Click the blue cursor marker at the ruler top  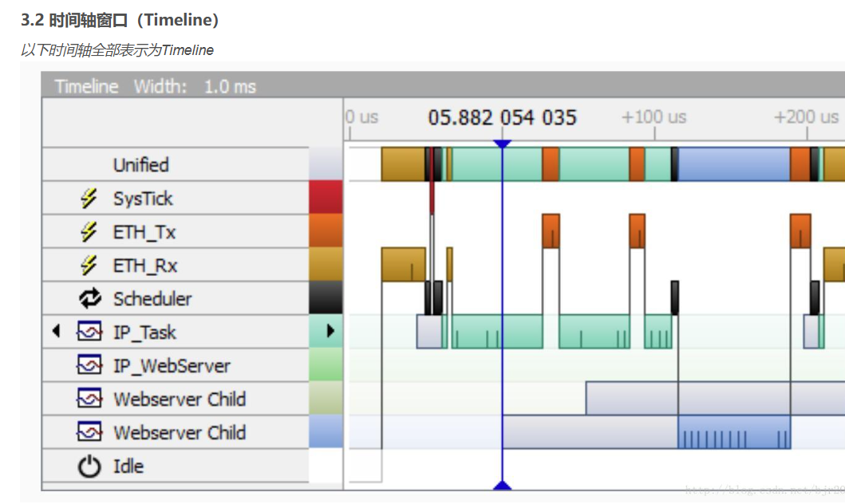(x=502, y=144)
